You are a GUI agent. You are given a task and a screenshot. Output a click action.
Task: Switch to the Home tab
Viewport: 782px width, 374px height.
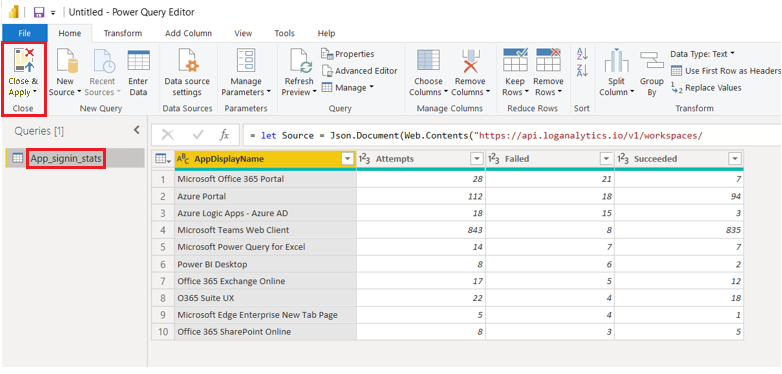point(70,33)
